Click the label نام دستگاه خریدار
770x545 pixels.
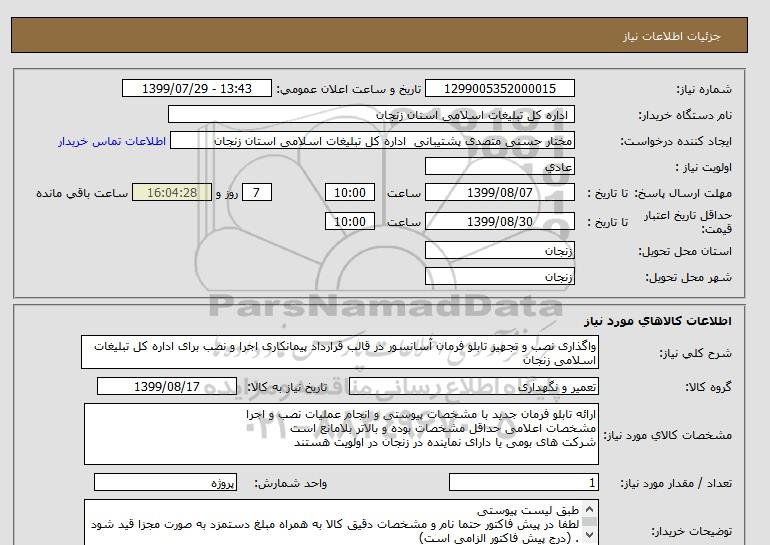click(685, 115)
